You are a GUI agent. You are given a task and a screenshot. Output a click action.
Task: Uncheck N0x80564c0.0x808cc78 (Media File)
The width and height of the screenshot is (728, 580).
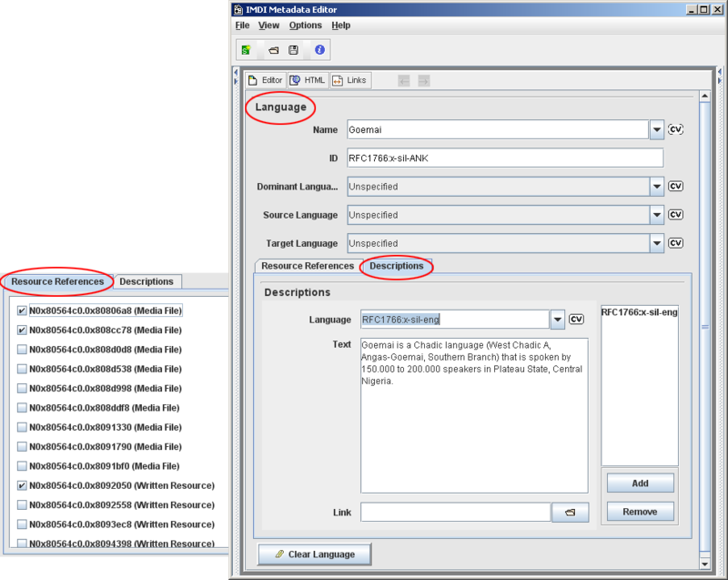click(22, 331)
